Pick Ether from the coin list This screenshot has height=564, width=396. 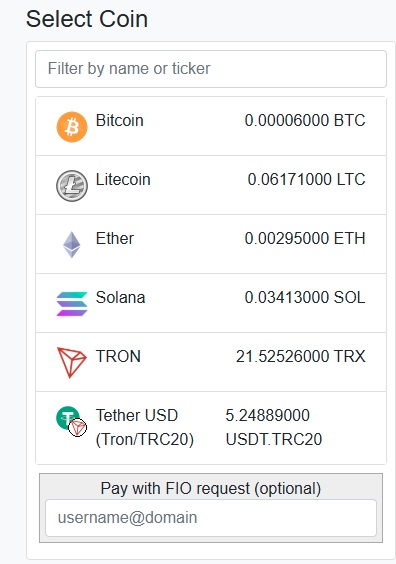211,244
